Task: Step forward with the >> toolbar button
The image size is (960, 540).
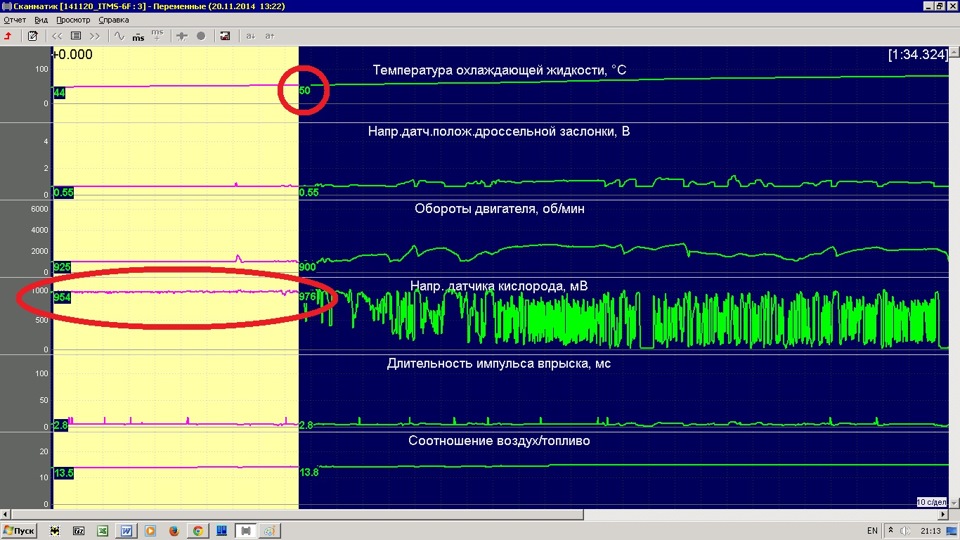Action: pyautogui.click(x=94, y=36)
